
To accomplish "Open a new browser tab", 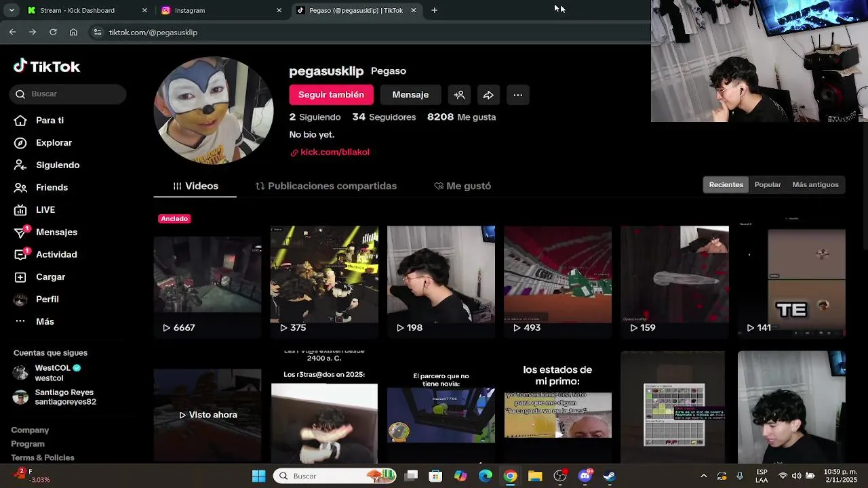I will tap(435, 10).
